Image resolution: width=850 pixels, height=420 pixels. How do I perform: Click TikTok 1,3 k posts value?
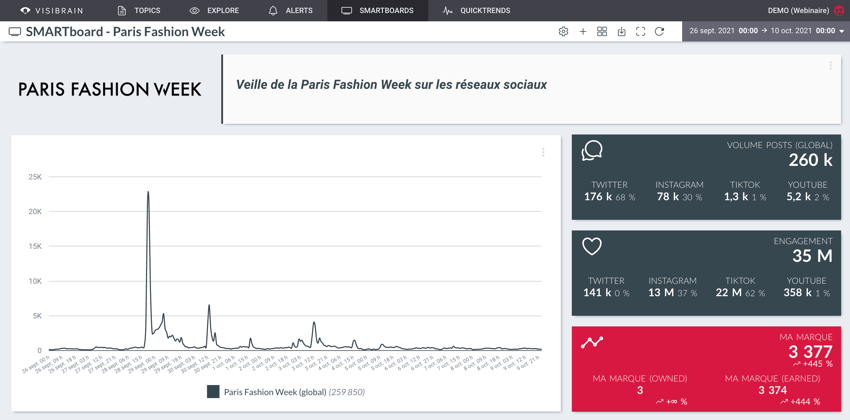[736, 197]
